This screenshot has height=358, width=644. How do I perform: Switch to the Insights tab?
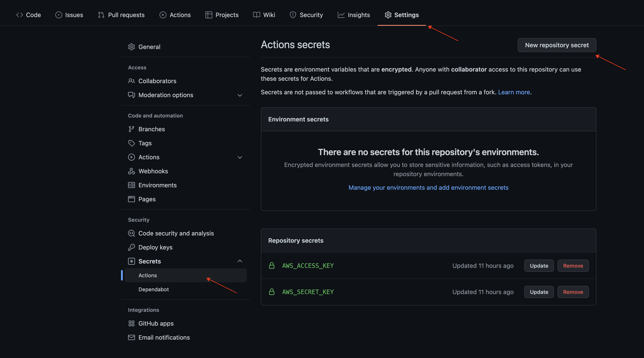353,15
